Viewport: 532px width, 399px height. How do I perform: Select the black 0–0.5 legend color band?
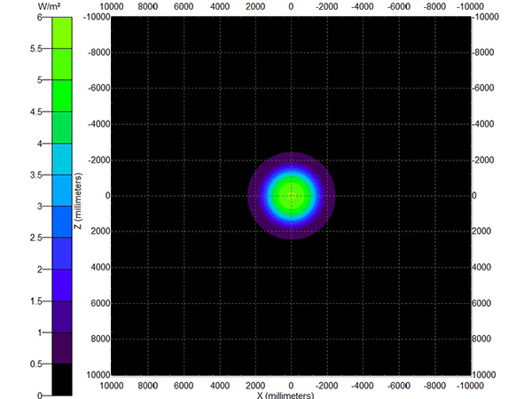[x=62, y=379]
